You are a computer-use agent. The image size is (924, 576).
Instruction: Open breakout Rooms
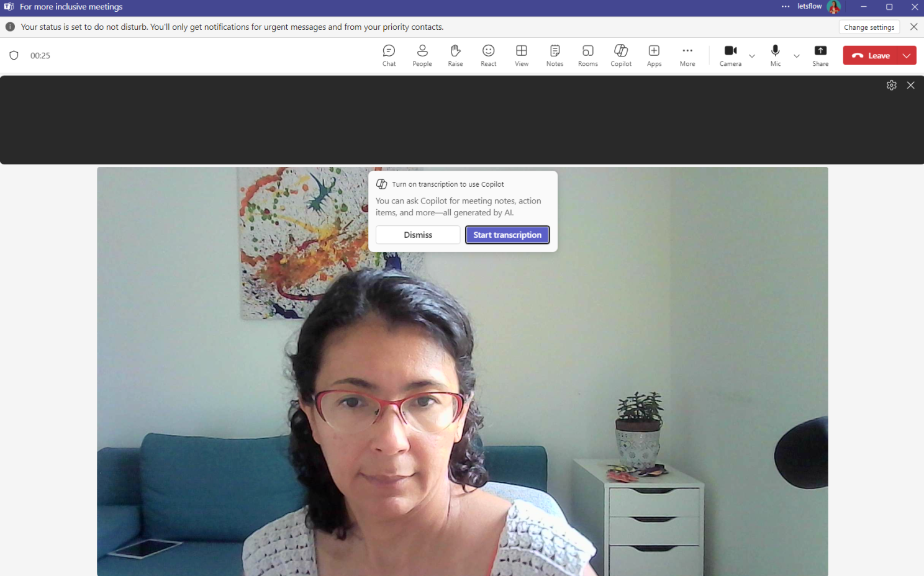588,55
